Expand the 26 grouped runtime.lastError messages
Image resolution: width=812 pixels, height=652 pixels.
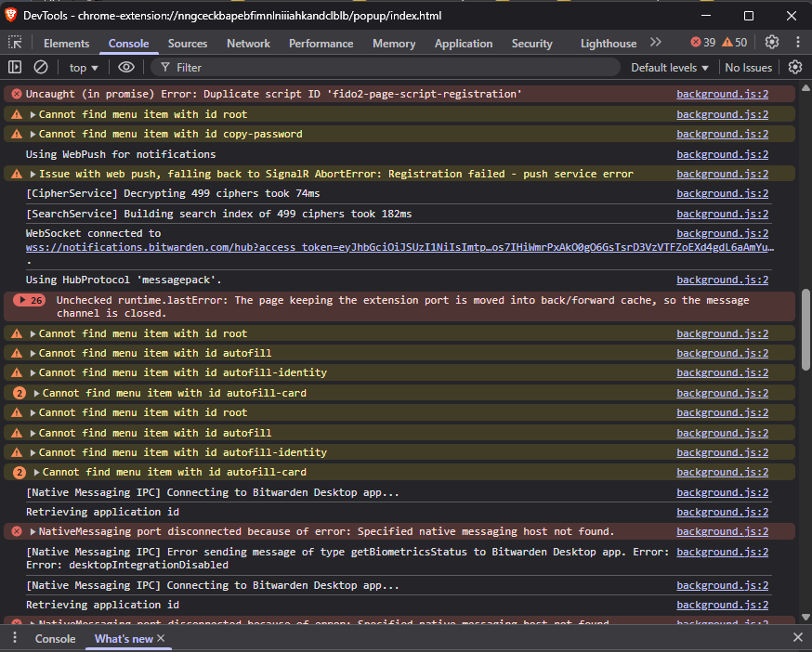[29, 300]
